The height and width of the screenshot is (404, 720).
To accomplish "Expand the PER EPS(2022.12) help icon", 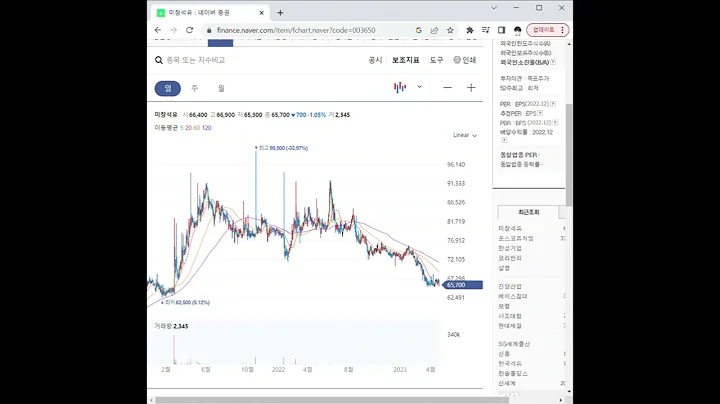I will 553,104.
